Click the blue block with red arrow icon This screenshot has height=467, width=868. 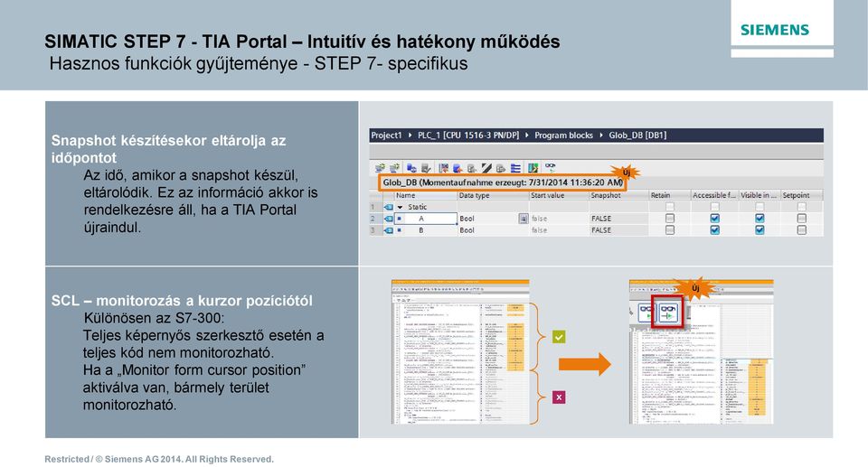(x=458, y=168)
